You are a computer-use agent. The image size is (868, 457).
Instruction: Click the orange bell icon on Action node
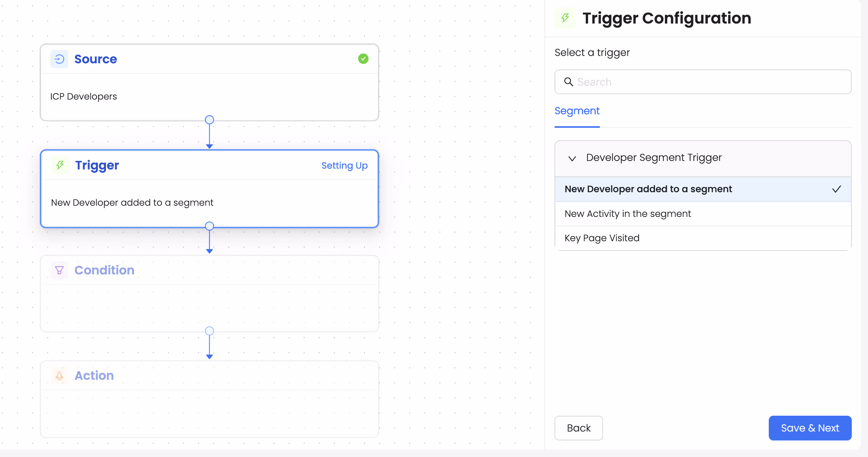click(59, 375)
